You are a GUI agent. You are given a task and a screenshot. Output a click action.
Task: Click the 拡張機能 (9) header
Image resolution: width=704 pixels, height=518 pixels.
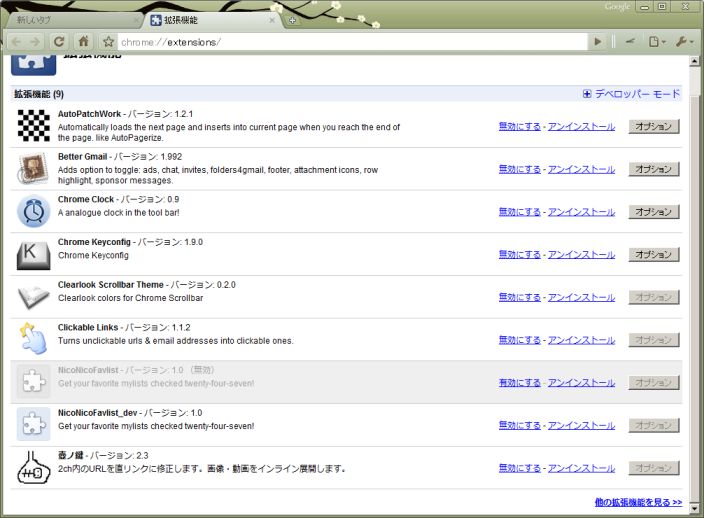click(39, 94)
